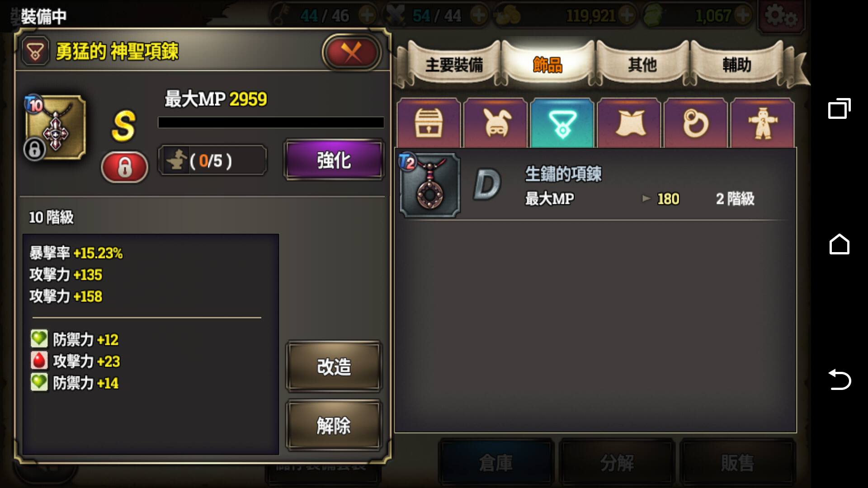
Task: Add more gold with plus button
Action: pos(627,16)
